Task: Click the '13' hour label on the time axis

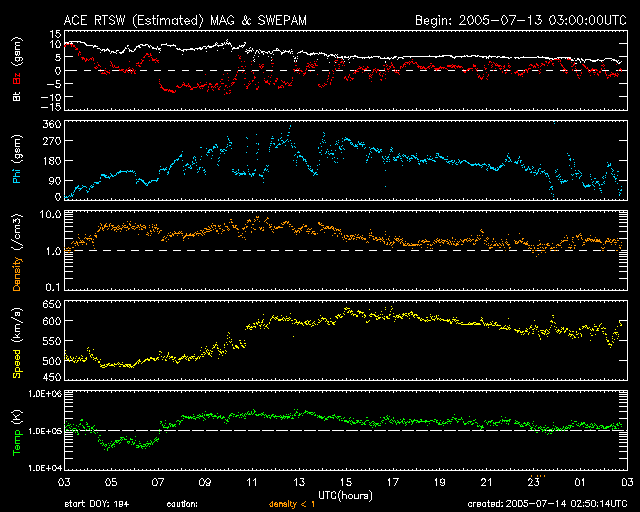Action: click(299, 482)
